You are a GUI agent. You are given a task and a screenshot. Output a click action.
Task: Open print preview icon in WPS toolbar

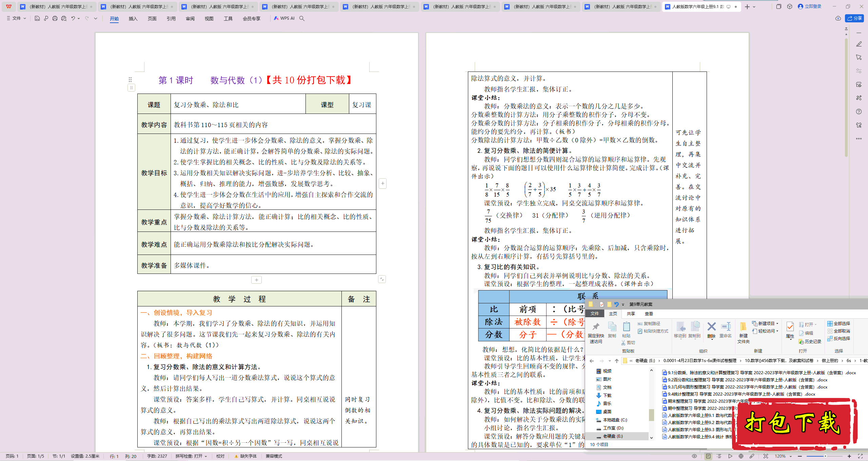64,19
